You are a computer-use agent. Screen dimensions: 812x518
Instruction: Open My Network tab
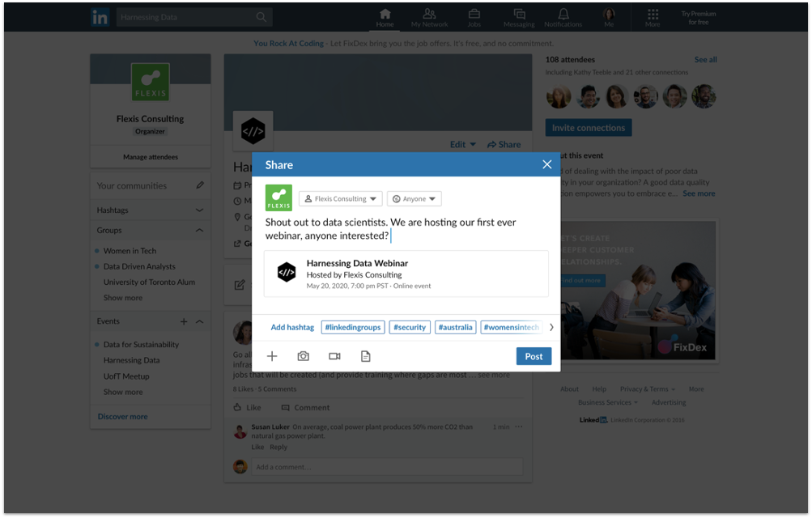[x=429, y=17]
